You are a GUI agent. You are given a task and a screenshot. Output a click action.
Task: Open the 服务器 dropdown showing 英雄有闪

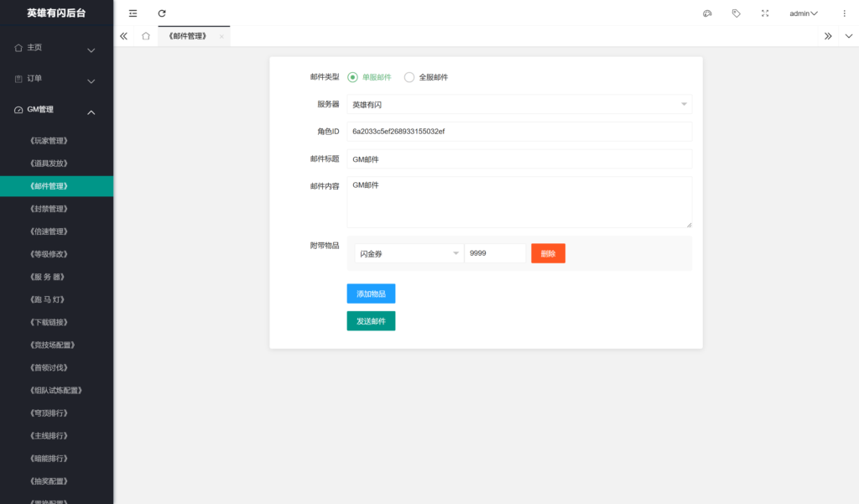point(519,104)
